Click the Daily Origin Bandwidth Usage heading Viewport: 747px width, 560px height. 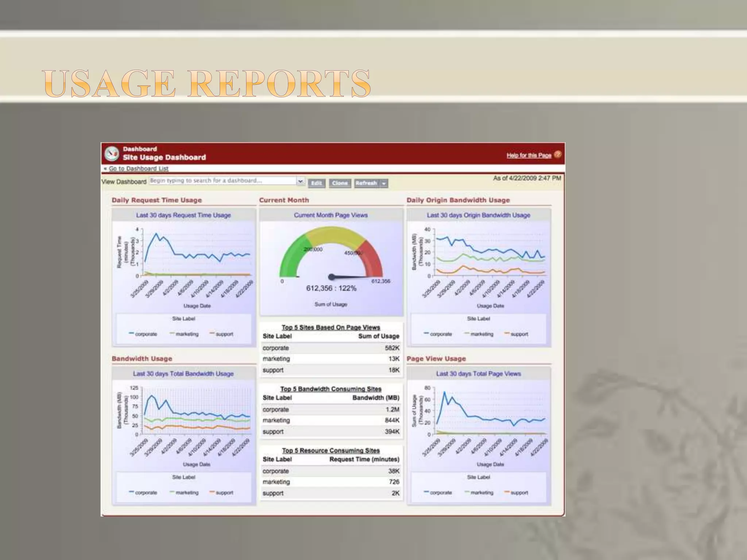pyautogui.click(x=458, y=200)
